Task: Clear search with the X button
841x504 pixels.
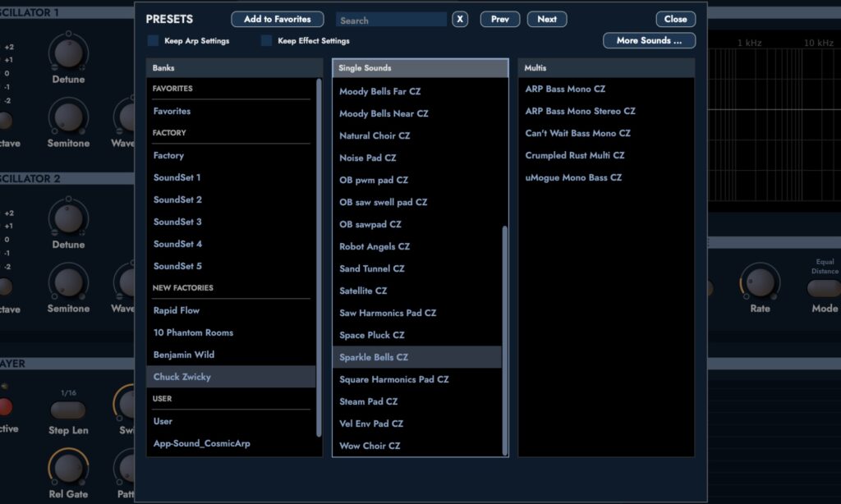Action: (x=460, y=20)
